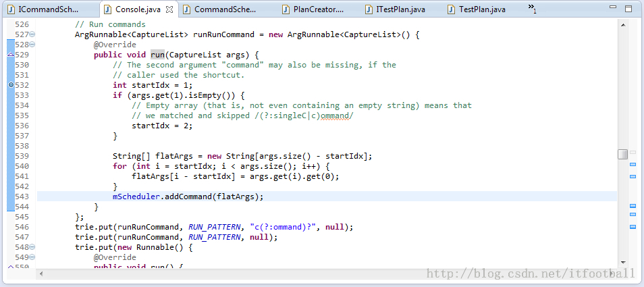
Task: Open the CommandSche... editor tab
Action: pyautogui.click(x=224, y=9)
